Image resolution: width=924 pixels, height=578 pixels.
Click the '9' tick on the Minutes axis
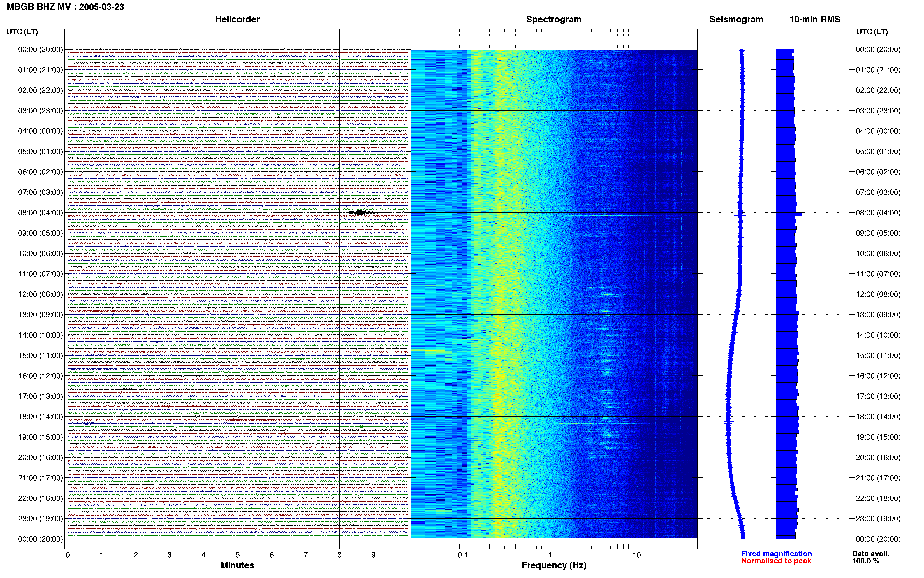pos(374,555)
